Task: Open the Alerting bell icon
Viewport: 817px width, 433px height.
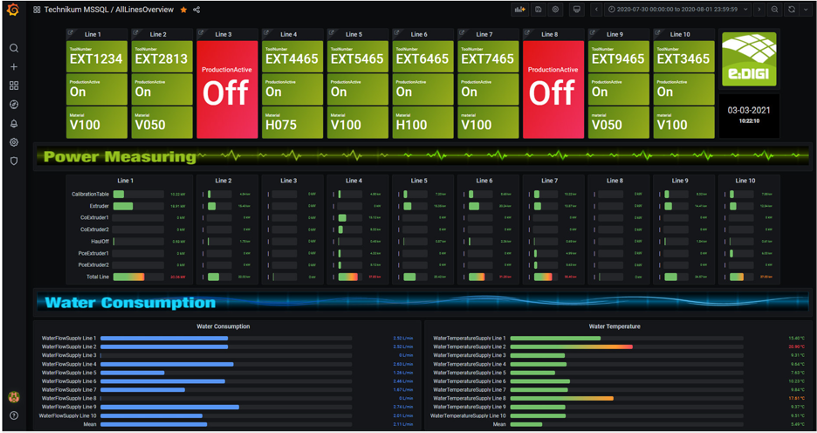Action: tap(14, 123)
